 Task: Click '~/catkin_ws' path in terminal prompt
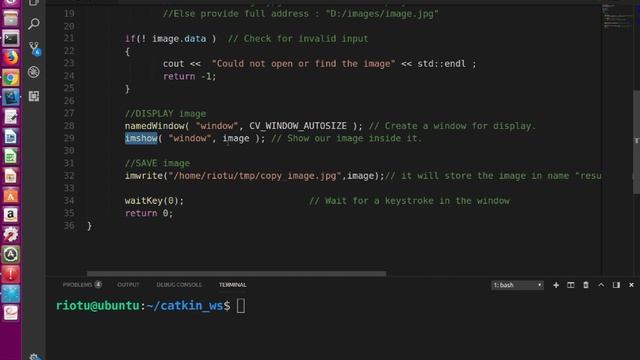pos(184,306)
